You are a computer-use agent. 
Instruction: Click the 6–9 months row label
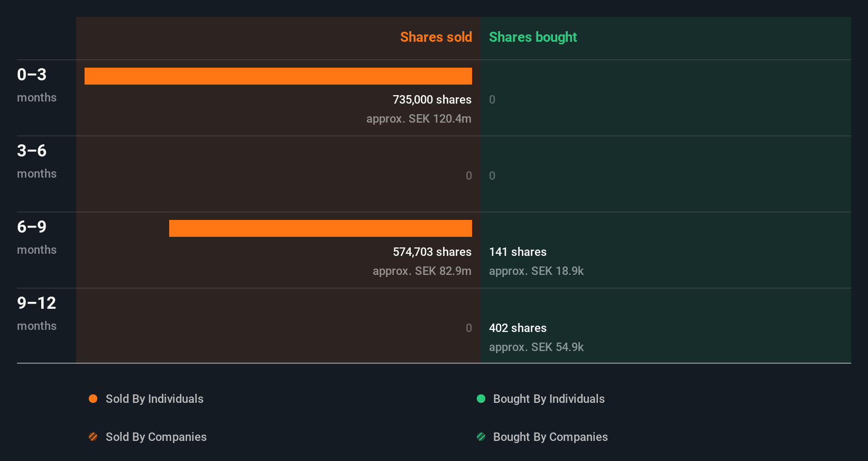[36, 237]
